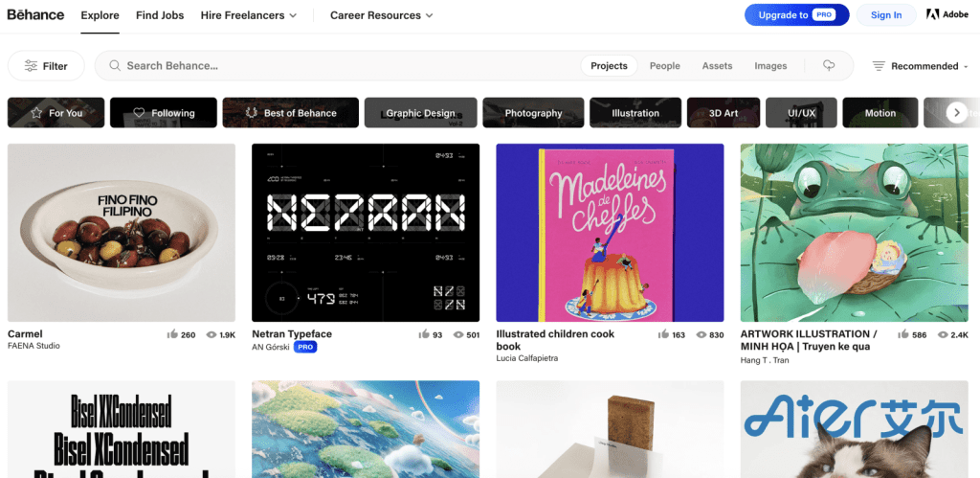Viewport: 980px width, 478px height.
Task: Select the Best of Behance category
Action: (x=290, y=113)
